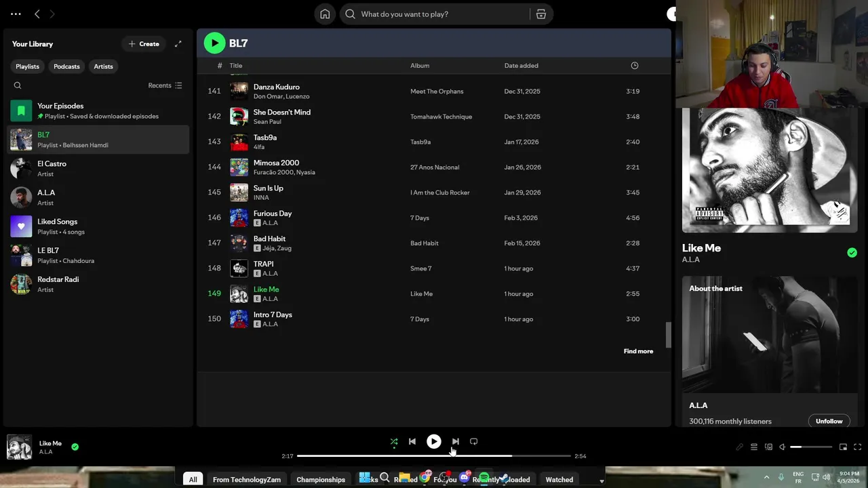Expand the system tray hidden icons chevron

pos(766,476)
